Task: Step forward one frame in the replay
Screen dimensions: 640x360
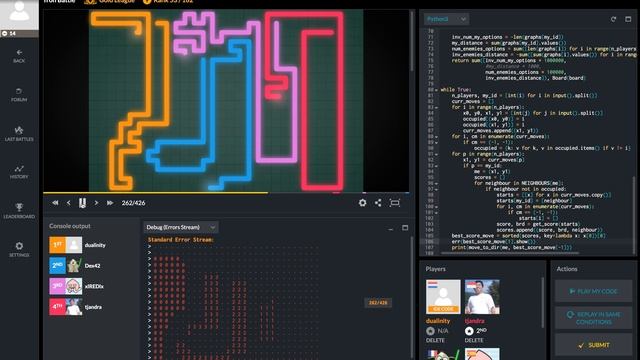Action: pos(96,203)
